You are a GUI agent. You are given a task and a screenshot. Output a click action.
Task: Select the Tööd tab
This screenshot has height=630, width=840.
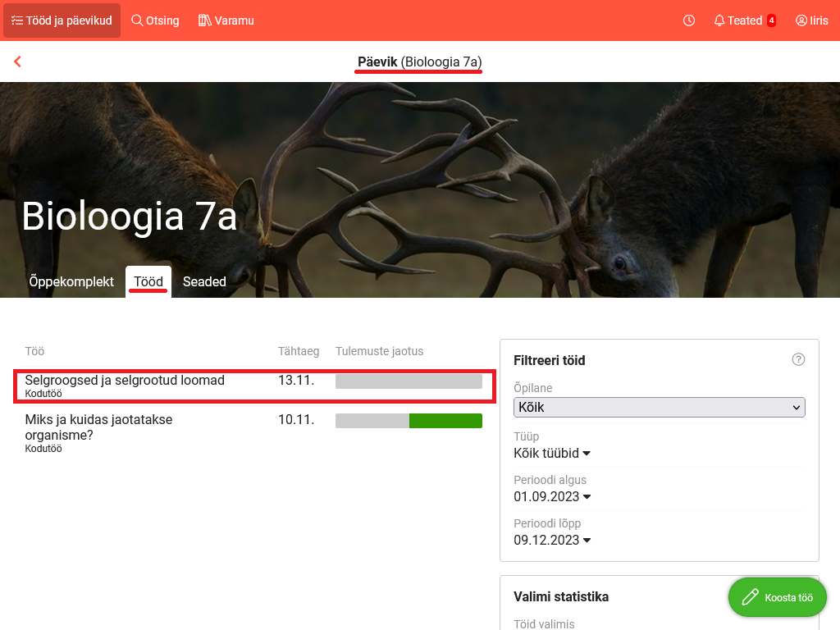coord(148,281)
